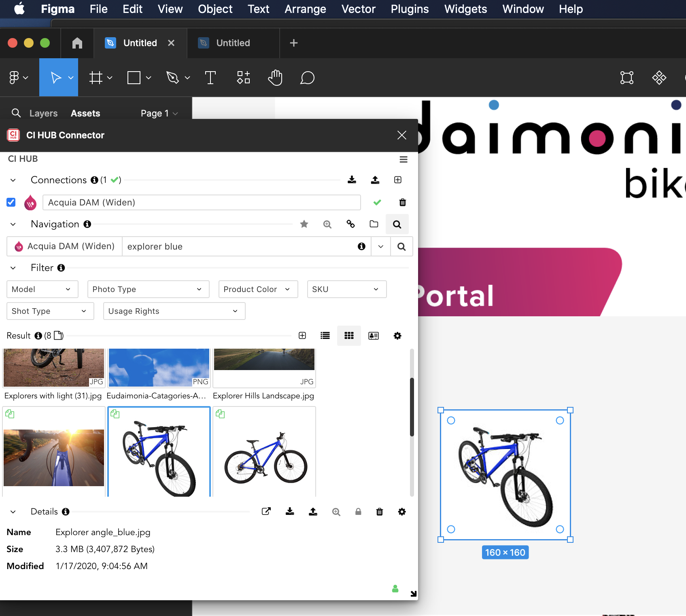The image size is (686, 616).
Task: Uncheck the Acquia DAM (Widen) connection checkbox
Action: pos(11,202)
